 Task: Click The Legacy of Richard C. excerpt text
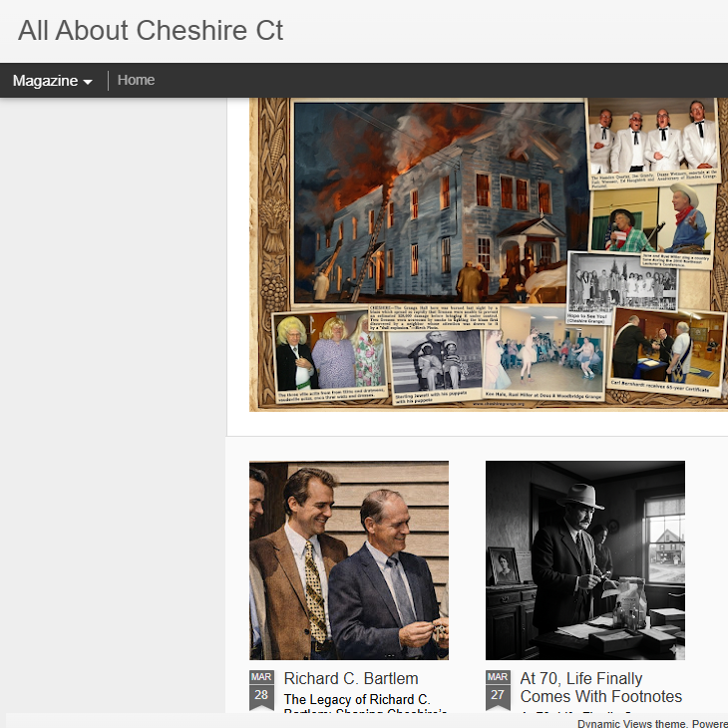[x=357, y=699]
